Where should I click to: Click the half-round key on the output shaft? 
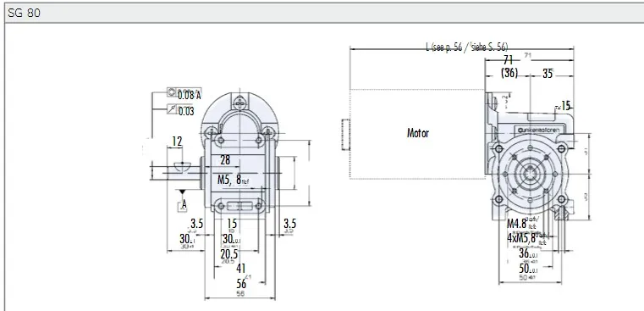click(x=182, y=166)
